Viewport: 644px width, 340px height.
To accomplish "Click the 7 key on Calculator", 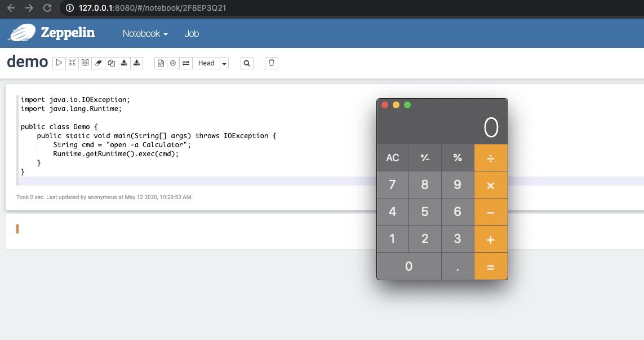I will point(393,184).
